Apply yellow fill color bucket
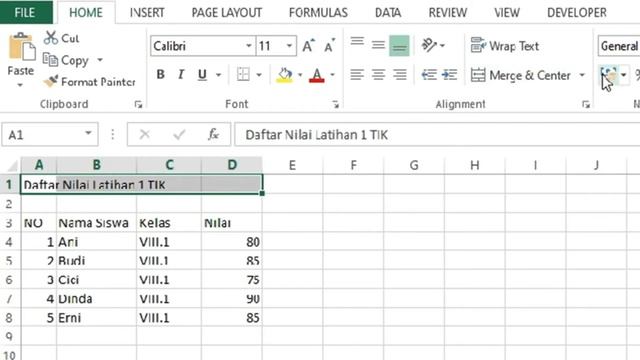The width and height of the screenshot is (640, 360). point(284,75)
